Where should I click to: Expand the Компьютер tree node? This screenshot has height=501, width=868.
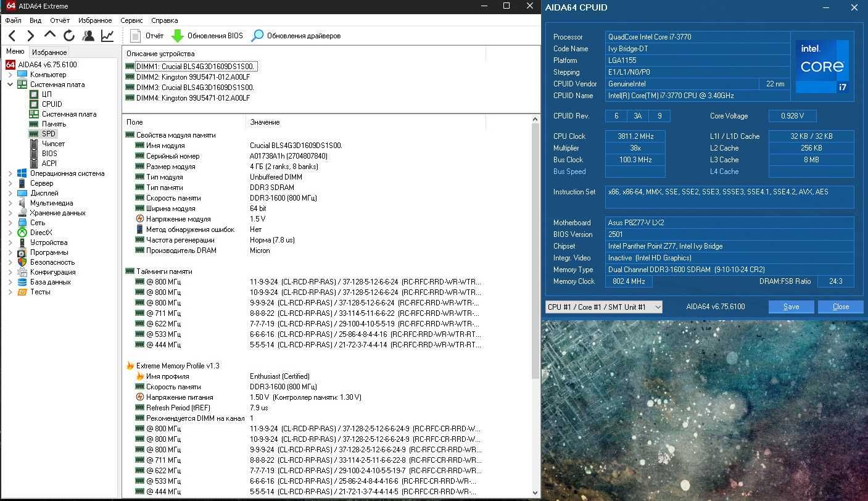[x=10, y=75]
